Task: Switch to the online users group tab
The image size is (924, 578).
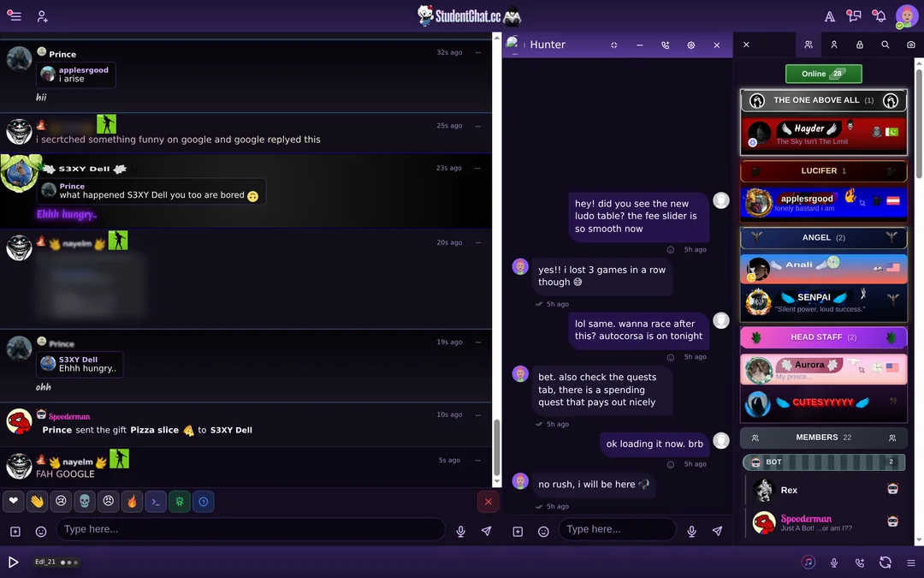Action: [x=808, y=45]
